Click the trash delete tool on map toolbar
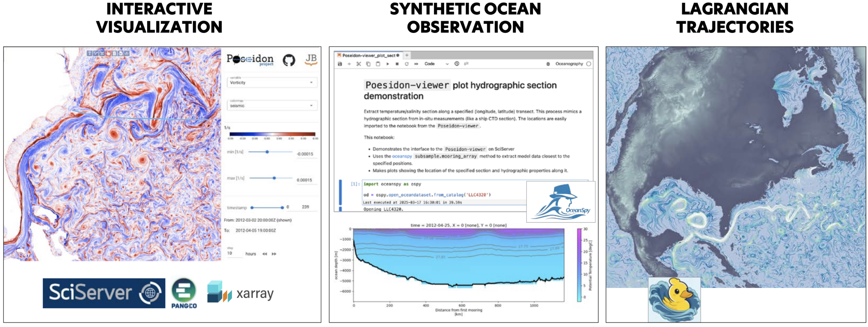This screenshot has width=868, height=327. coord(114,53)
